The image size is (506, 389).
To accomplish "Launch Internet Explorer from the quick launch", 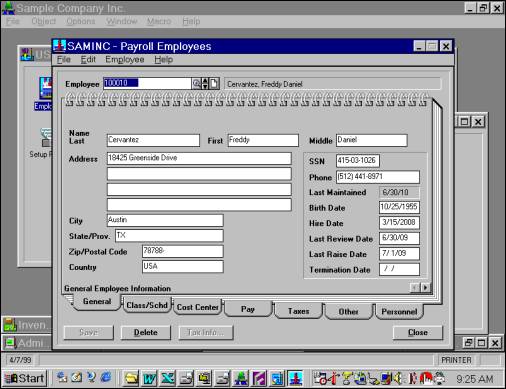I will [x=106, y=378].
